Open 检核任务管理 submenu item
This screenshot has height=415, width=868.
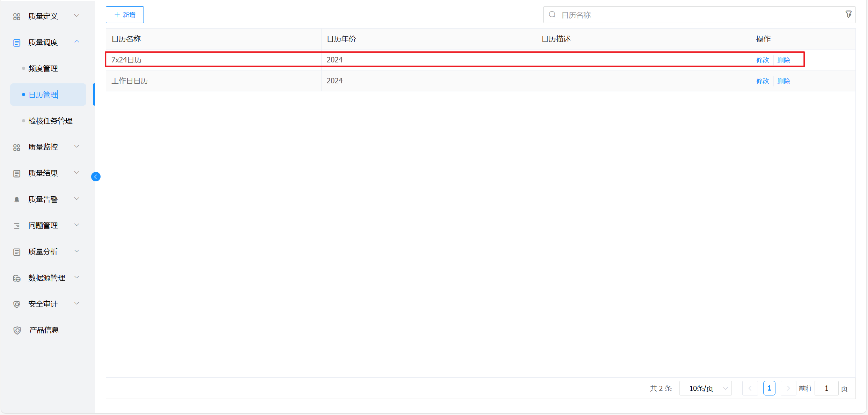50,121
